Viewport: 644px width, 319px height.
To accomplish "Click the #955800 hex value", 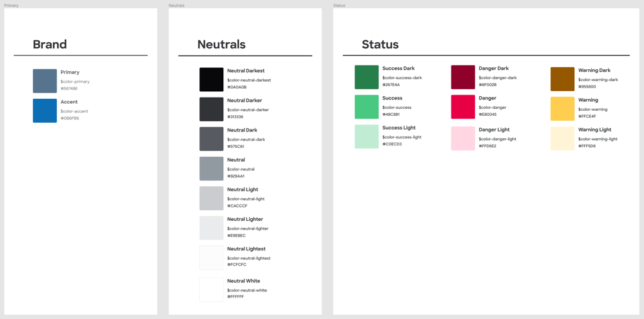I will click(x=587, y=87).
